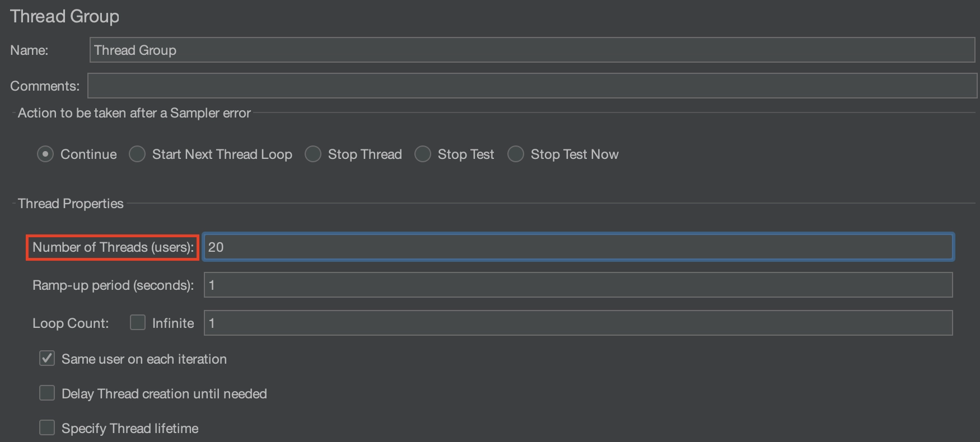
Task: Select the Stop Test Now option
Action: pyautogui.click(x=516, y=154)
